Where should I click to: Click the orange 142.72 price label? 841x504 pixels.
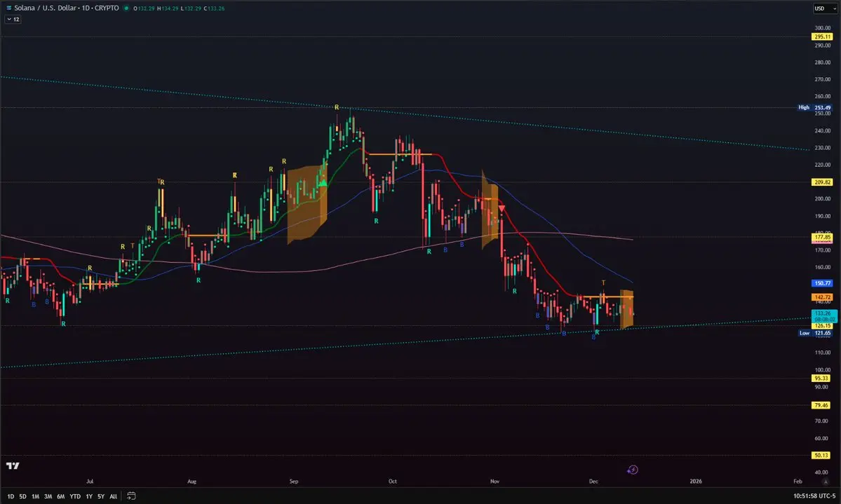click(x=821, y=297)
